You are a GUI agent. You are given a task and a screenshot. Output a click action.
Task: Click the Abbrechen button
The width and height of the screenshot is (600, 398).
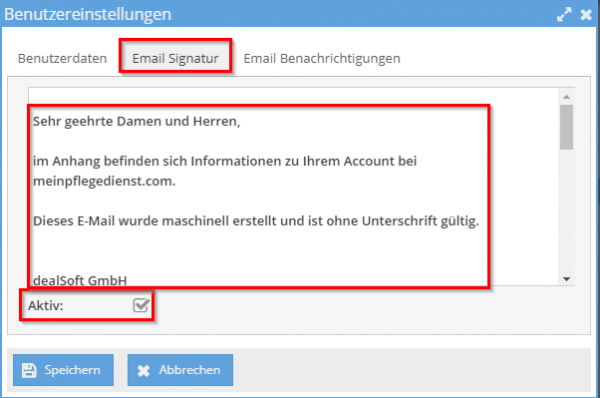point(180,370)
